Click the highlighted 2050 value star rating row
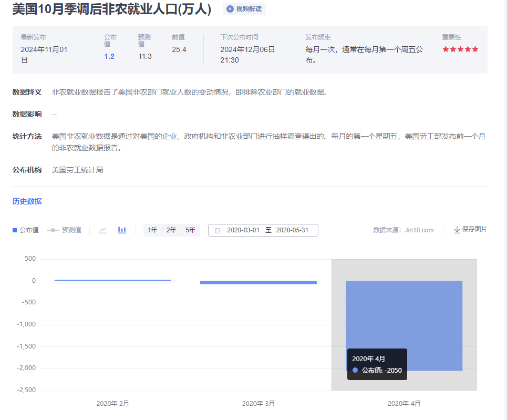This screenshot has height=420, width=507. [377, 371]
